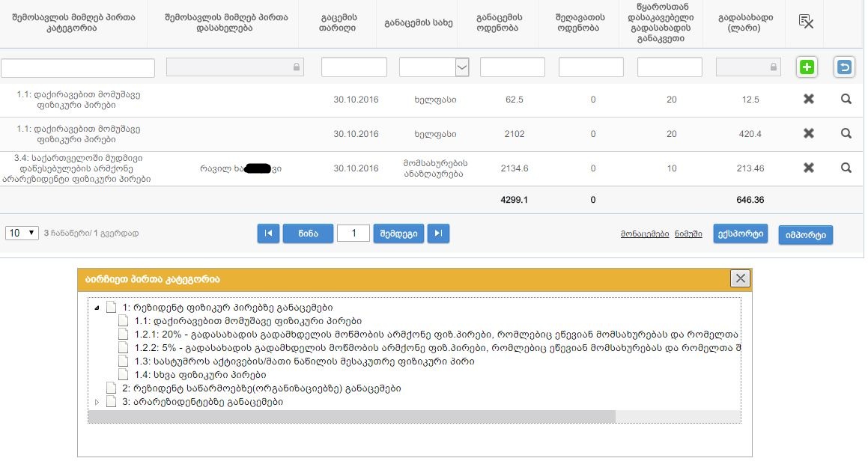Click the green plus add-row button
This screenshot has width=868, height=467.
pyautogui.click(x=807, y=67)
